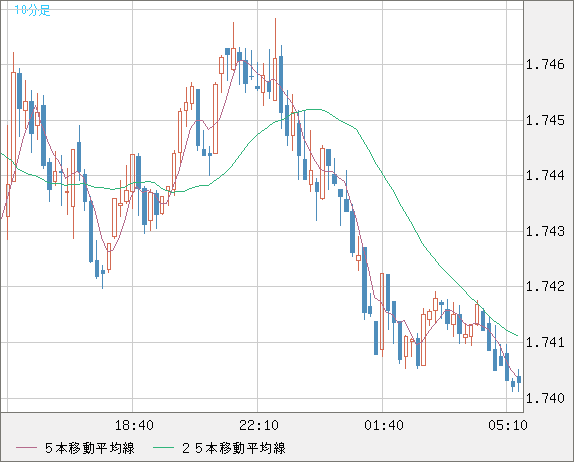Click the 1.740 price axis label
Image resolution: width=574 pixels, height=462 pixels.
click(545, 398)
